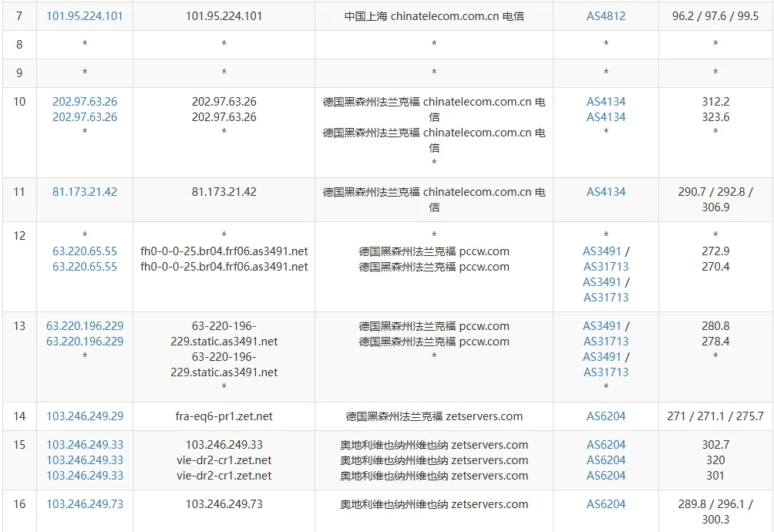This screenshot has width=774, height=532.
Task: Click the AS31713 link in row 13
Action: (x=605, y=340)
